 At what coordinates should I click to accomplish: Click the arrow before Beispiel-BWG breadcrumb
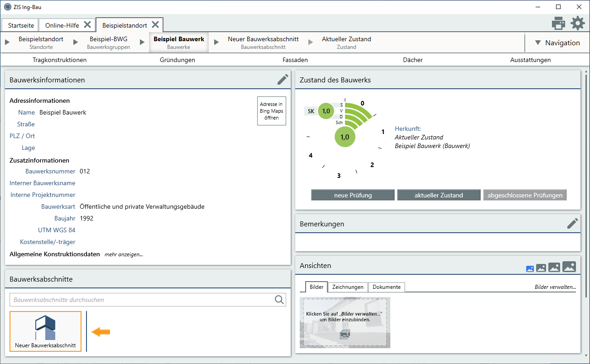tap(75, 43)
